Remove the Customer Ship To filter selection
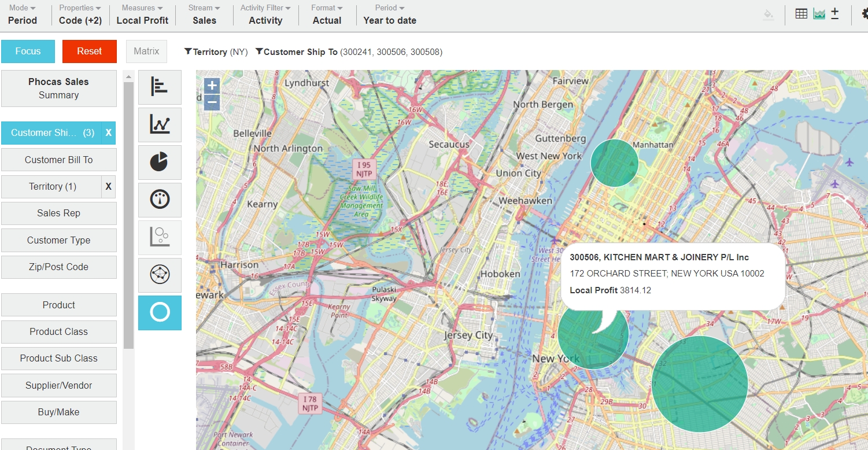Image resolution: width=868 pixels, height=450 pixels. tap(108, 133)
